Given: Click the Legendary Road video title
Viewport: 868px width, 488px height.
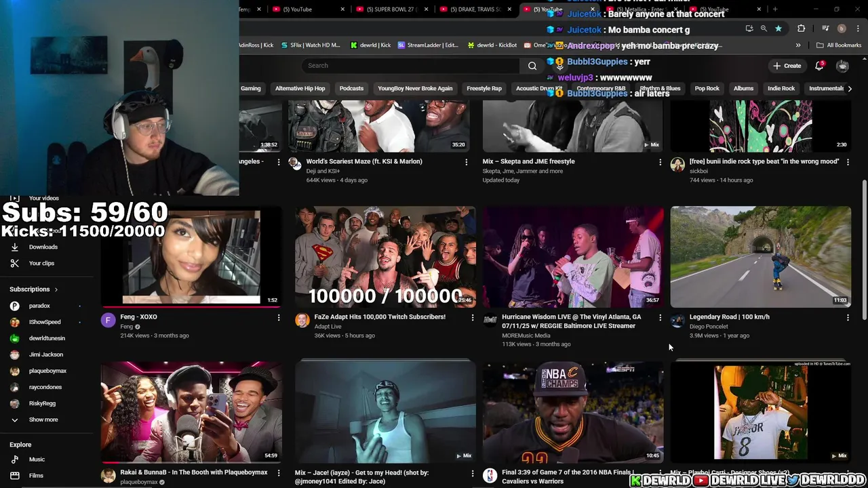Looking at the screenshot, I should point(729,317).
